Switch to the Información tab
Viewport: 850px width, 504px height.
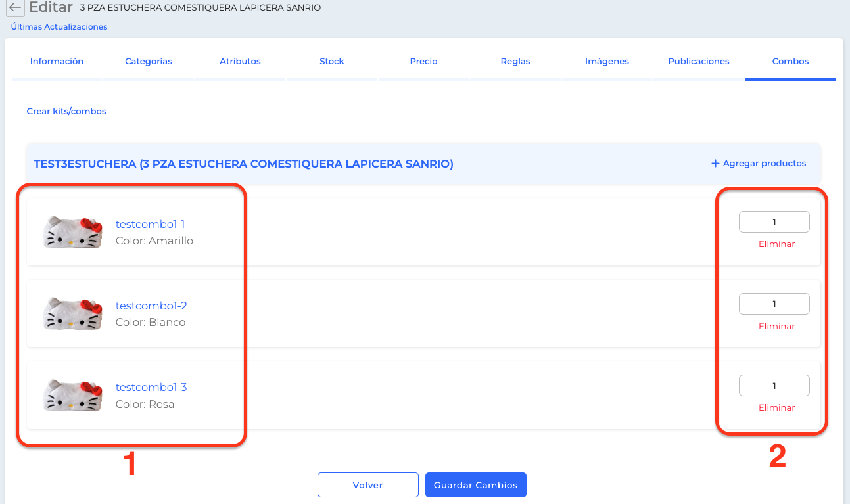(57, 61)
